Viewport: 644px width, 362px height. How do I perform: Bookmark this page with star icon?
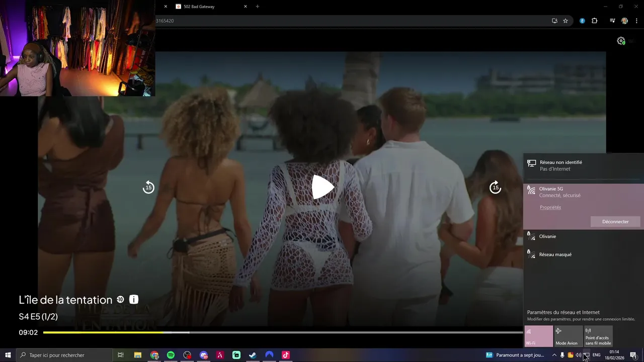[x=566, y=21]
